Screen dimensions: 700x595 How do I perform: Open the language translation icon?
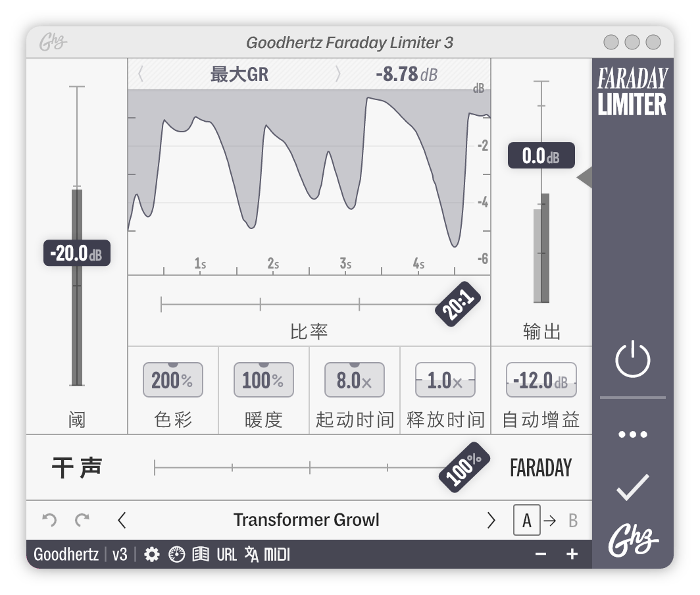tap(251, 555)
